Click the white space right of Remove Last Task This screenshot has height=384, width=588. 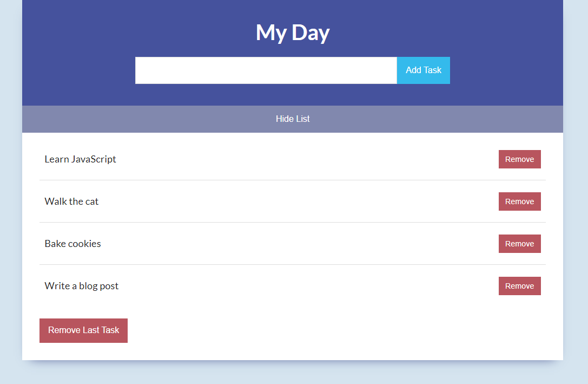coord(338,330)
